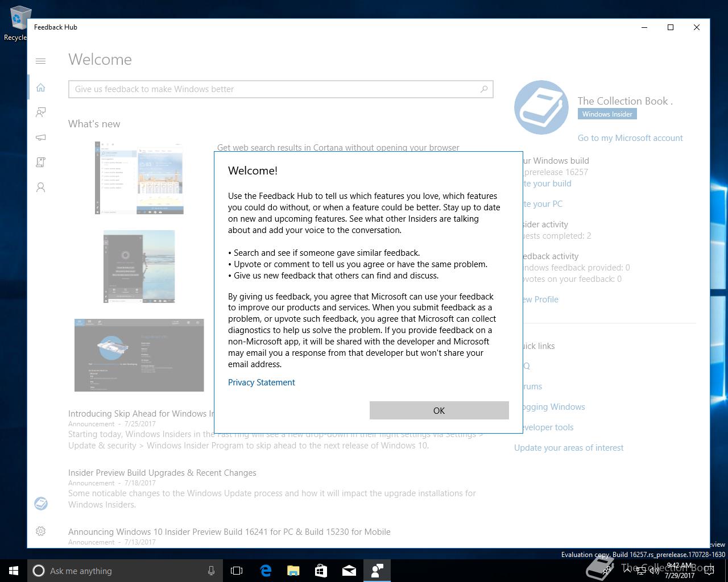Open Announcements megaphone sidebar icon
Viewport: 728px width, 582px height.
click(40, 138)
